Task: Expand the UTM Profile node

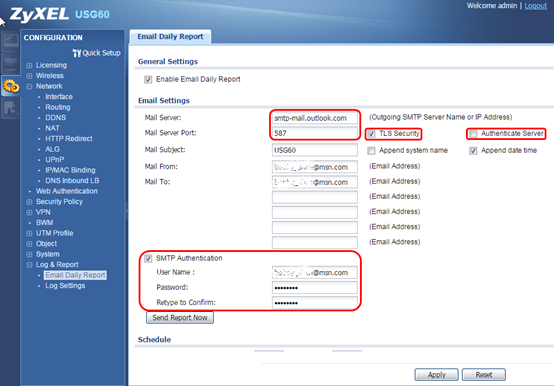Action: (x=29, y=233)
